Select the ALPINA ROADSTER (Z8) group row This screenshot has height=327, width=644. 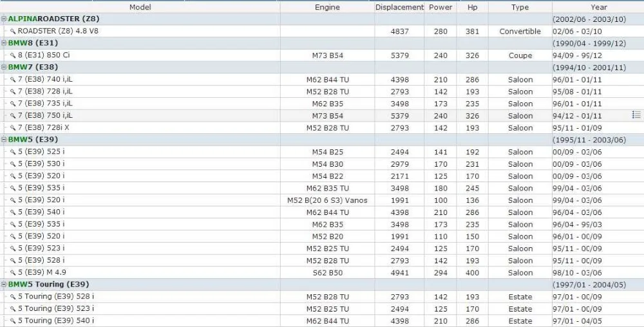(x=322, y=19)
